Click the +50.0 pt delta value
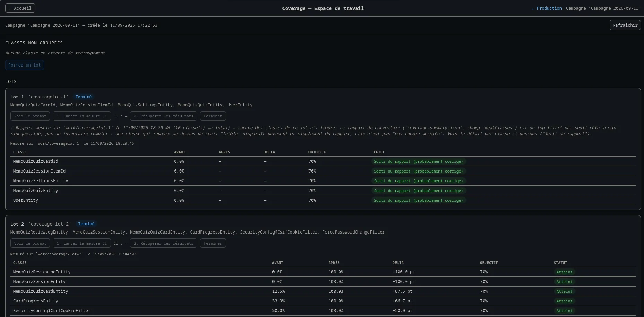644x317 pixels. click(402, 311)
